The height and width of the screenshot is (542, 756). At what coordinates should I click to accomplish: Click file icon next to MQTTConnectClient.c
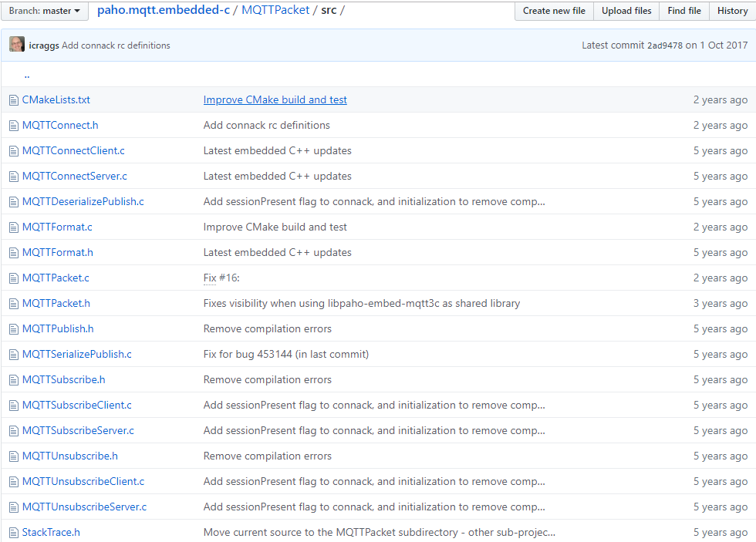[x=14, y=151]
